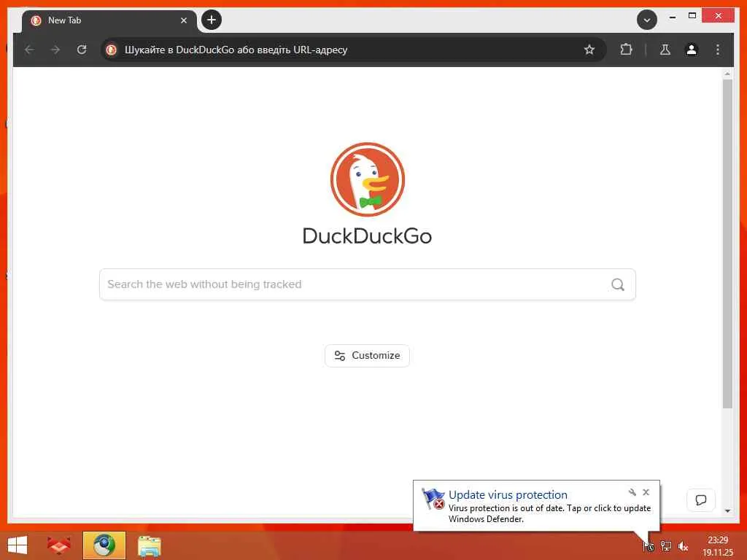Open a new browser tab with plus button

pyautogui.click(x=212, y=20)
